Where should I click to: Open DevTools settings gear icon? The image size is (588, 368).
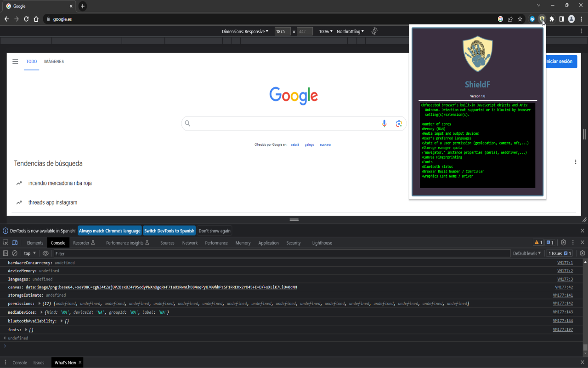[x=564, y=243]
